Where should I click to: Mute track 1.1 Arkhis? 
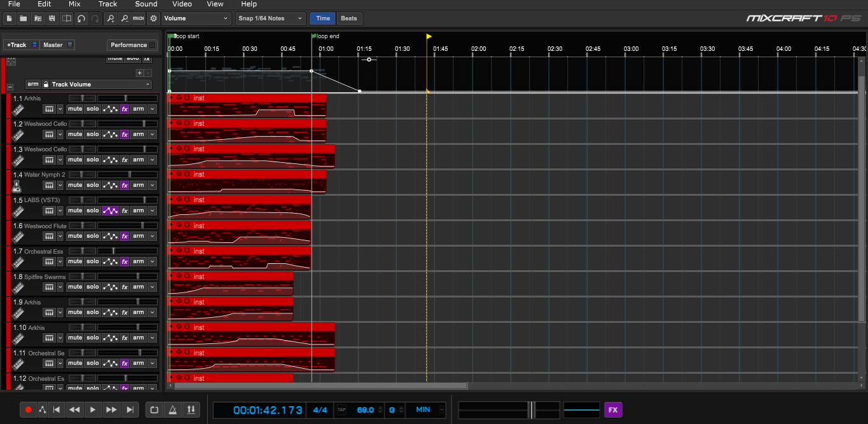click(75, 109)
